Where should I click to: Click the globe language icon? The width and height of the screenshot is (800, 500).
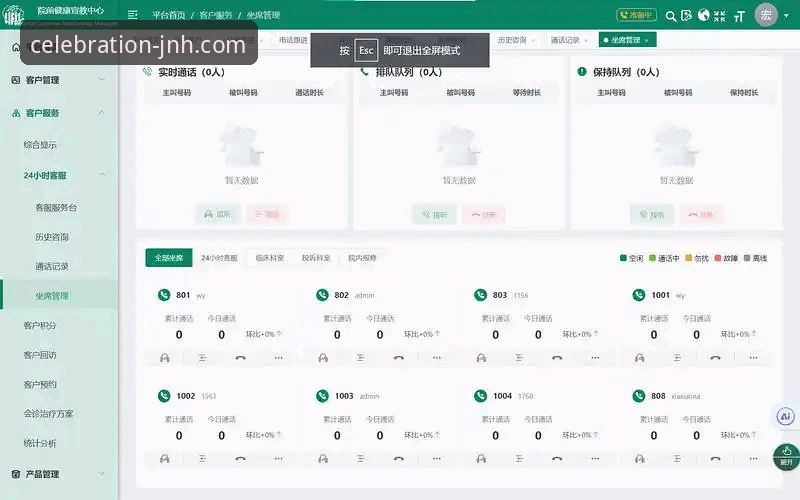coord(704,15)
